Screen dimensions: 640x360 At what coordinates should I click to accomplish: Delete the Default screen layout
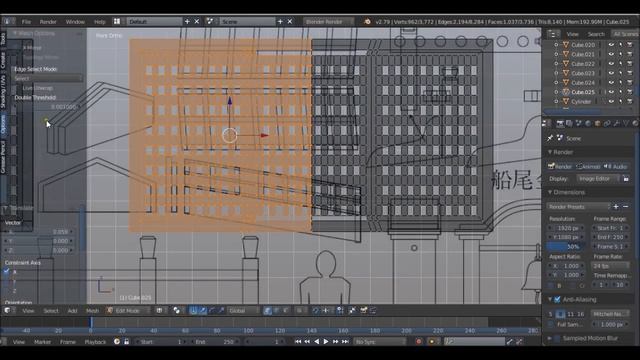(x=196, y=21)
